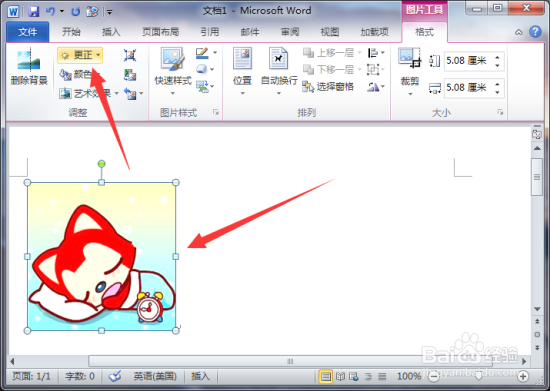Click the Change Picture icon

click(x=130, y=74)
